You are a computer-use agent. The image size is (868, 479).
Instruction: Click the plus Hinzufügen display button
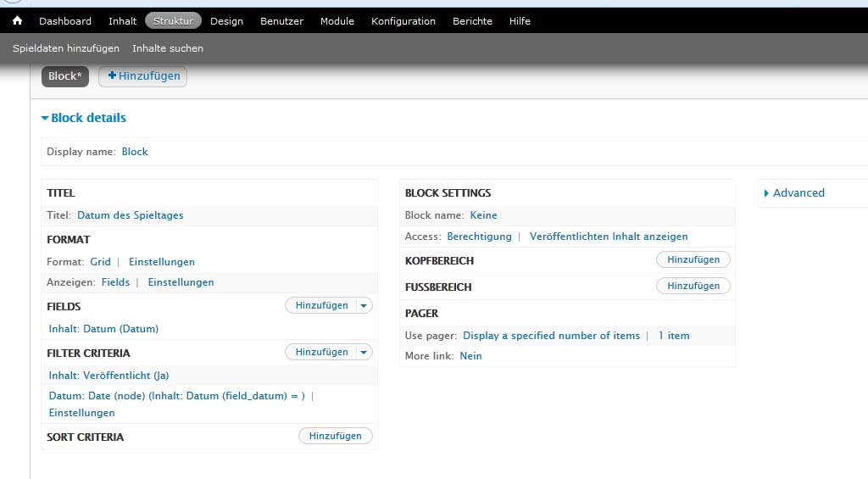(x=143, y=76)
